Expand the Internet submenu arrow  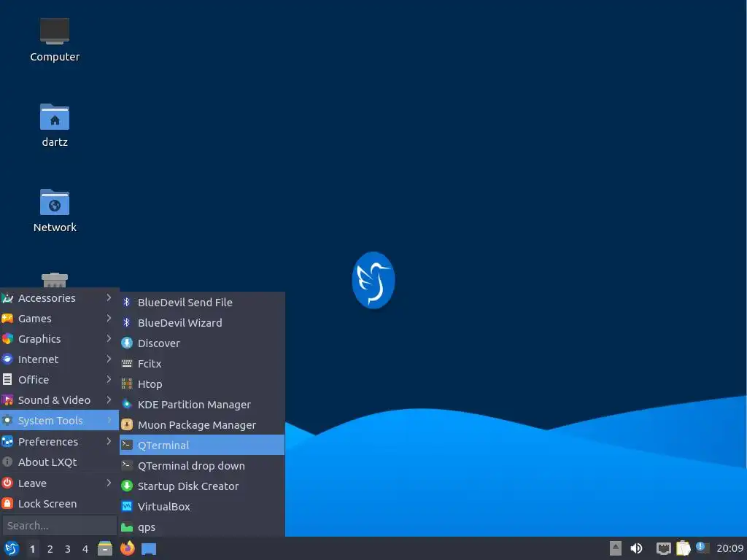pyautogui.click(x=109, y=359)
